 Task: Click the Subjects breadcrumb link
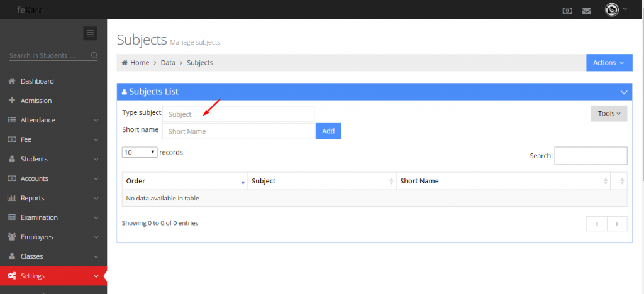[199, 63]
